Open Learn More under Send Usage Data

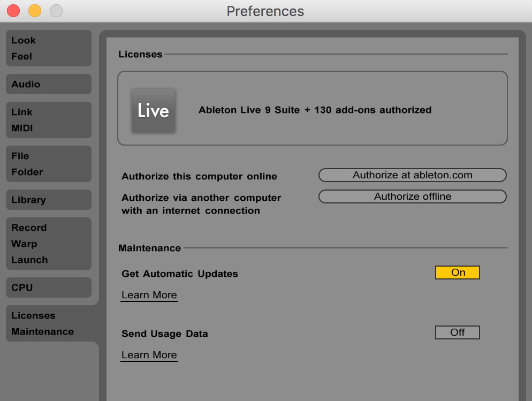(149, 355)
